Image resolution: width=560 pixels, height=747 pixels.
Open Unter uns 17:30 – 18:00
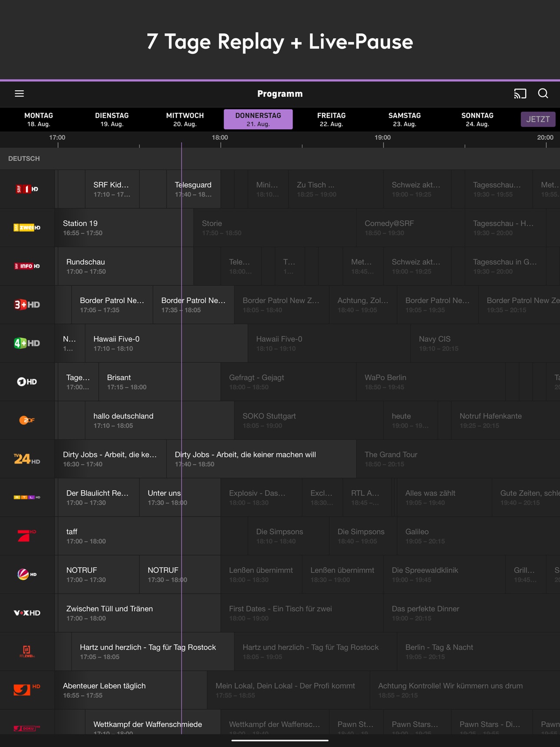tap(180, 497)
